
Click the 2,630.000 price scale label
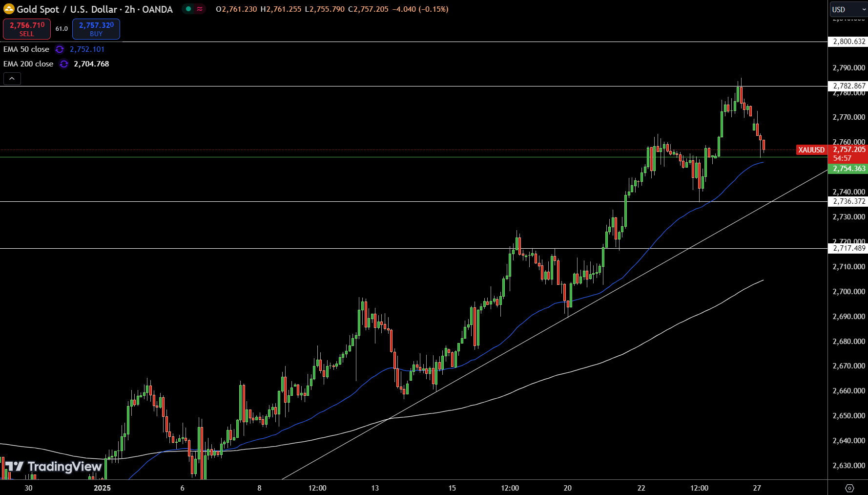[x=848, y=466]
